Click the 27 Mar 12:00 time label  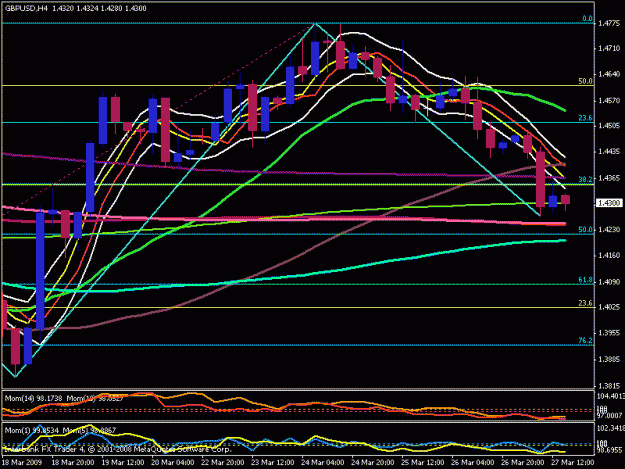pyautogui.click(x=573, y=463)
